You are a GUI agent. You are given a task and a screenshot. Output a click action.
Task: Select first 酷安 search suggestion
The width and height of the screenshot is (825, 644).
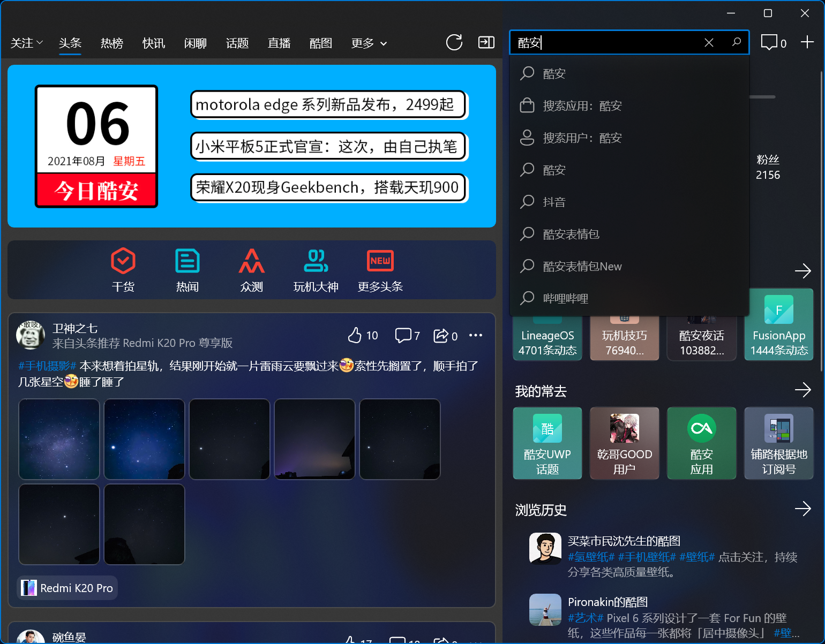coord(629,73)
